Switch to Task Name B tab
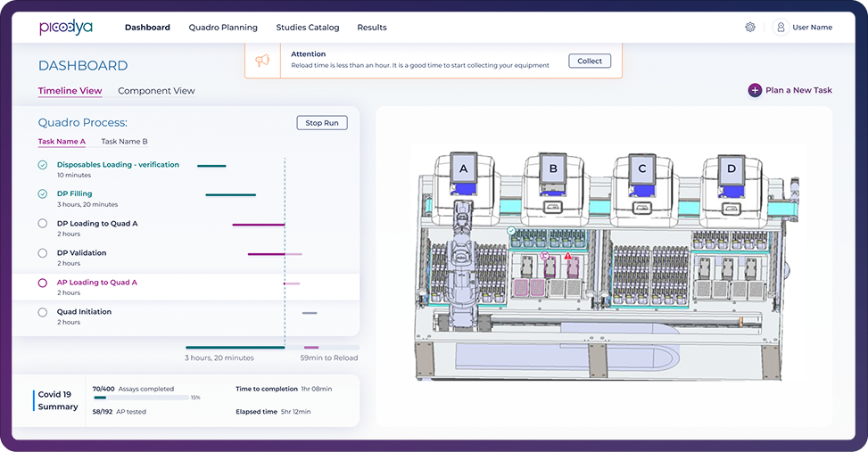This screenshot has height=452, width=868. click(x=124, y=142)
